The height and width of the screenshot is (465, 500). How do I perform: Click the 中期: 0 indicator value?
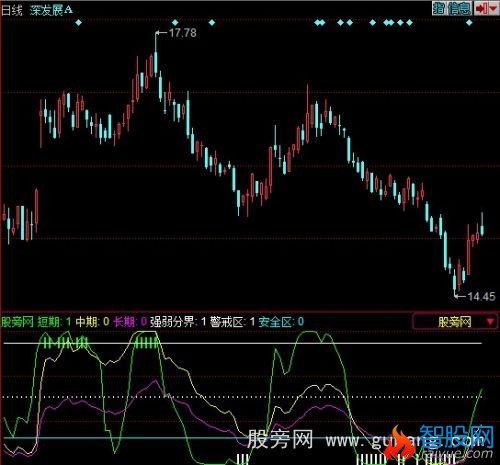(92, 322)
